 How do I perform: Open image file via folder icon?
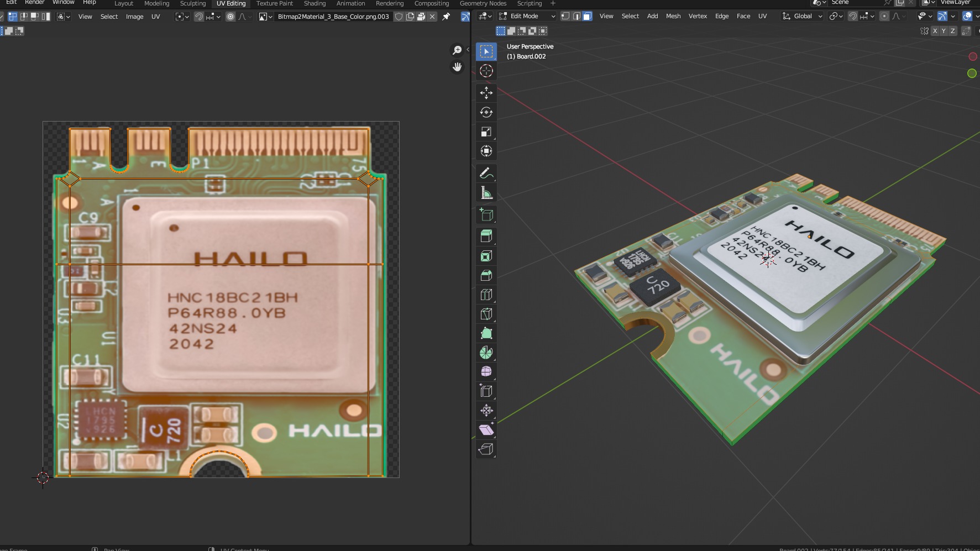[421, 17]
